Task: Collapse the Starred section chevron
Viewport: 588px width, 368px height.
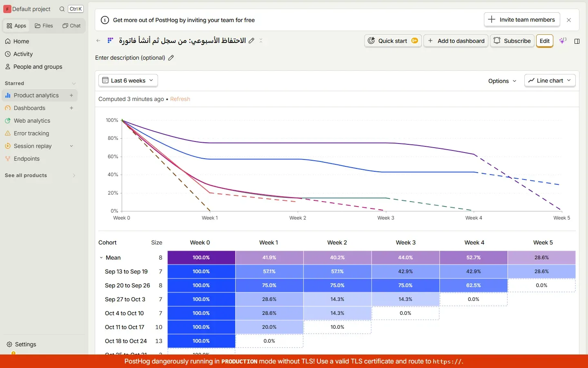Action: pos(74,83)
